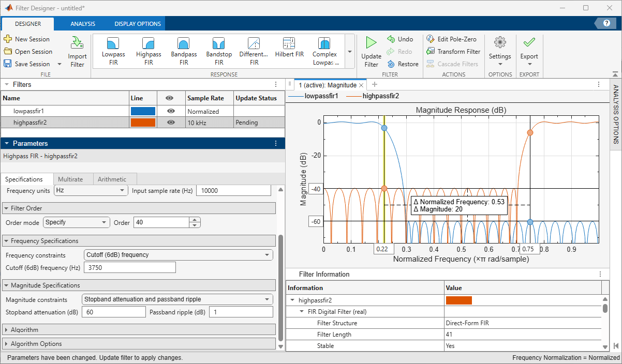Toggle visibility eye for lowpassfir1
The image size is (622, 364).
click(171, 111)
